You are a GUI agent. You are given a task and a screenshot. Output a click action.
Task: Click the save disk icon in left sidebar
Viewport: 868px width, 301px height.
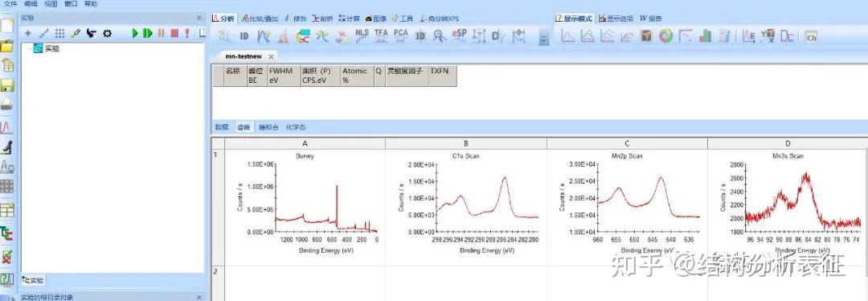[x=6, y=85]
